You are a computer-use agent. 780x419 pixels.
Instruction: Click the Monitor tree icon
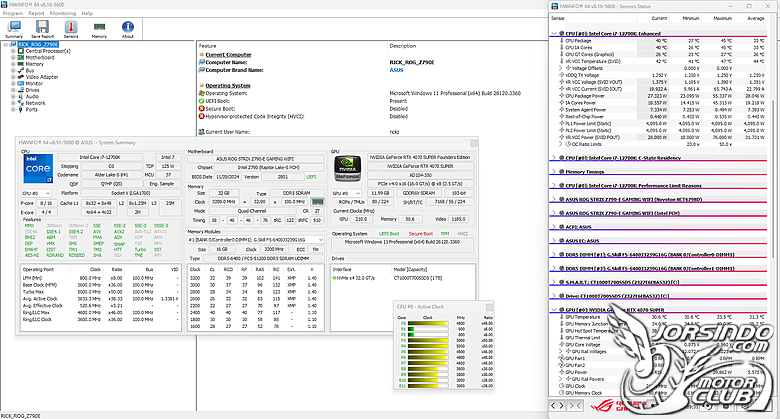(21, 84)
